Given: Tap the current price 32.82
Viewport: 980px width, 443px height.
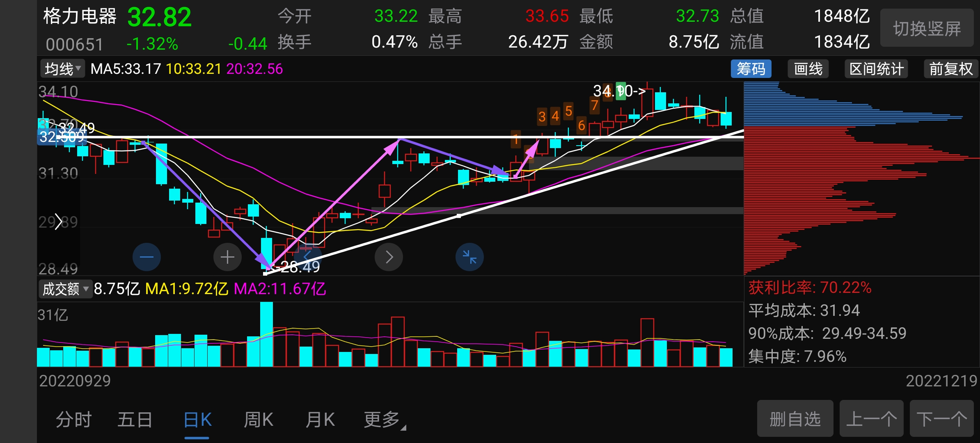Looking at the screenshot, I should coord(159,17).
